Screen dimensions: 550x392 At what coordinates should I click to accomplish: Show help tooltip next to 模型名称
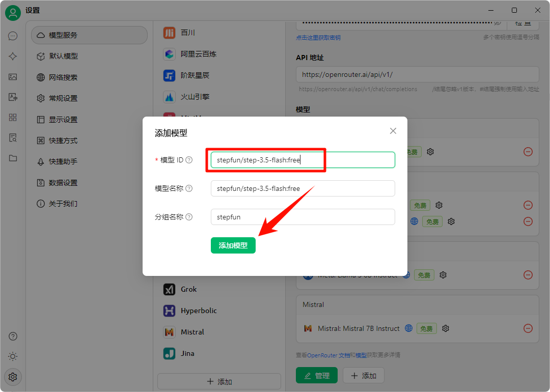(189, 188)
